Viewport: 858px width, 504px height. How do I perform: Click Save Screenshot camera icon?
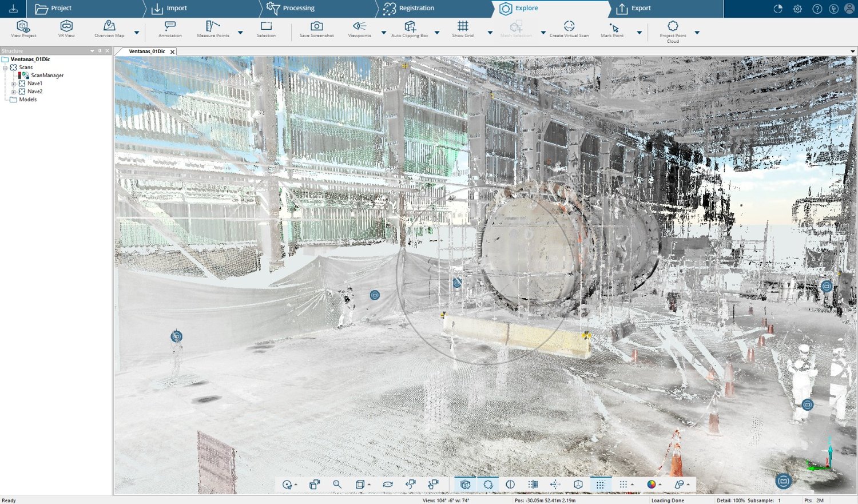point(316,26)
